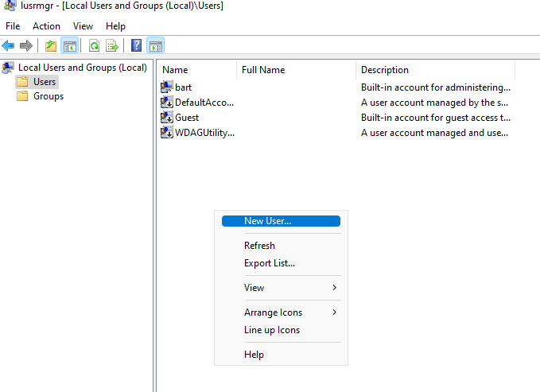Click 'A user account managed and use...' description
This screenshot has width=540, height=392.
tap(434, 133)
